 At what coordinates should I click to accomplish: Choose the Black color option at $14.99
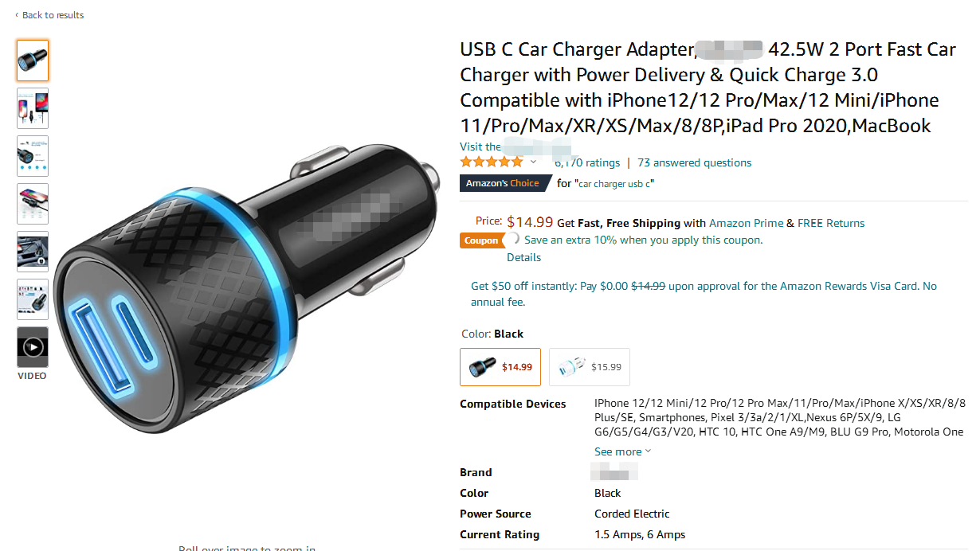500,366
